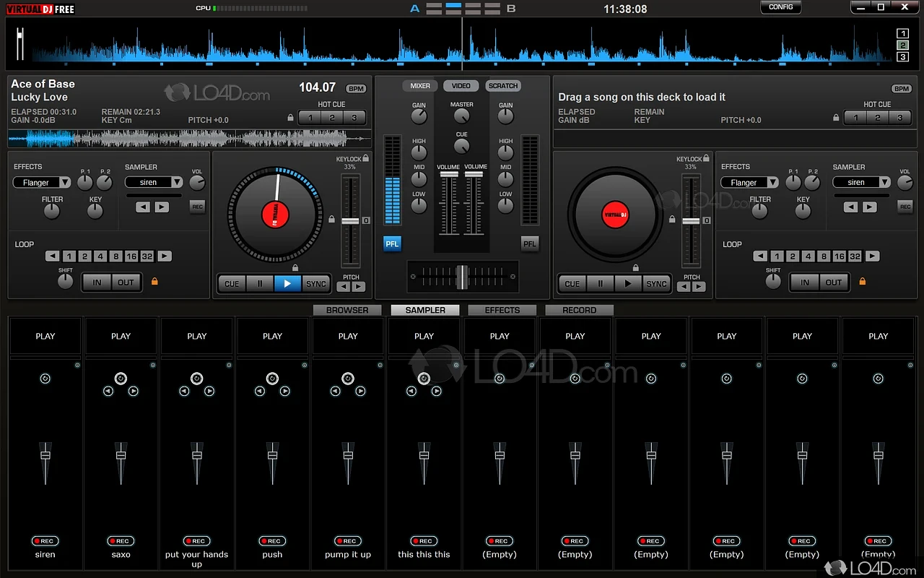The height and width of the screenshot is (578, 924).
Task: Toggle the right channel PFL headphone button
Action: click(530, 244)
